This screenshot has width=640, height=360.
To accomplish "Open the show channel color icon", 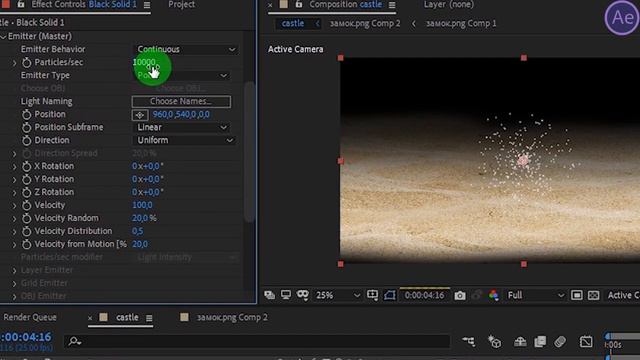I will pyautogui.click(x=493, y=295).
